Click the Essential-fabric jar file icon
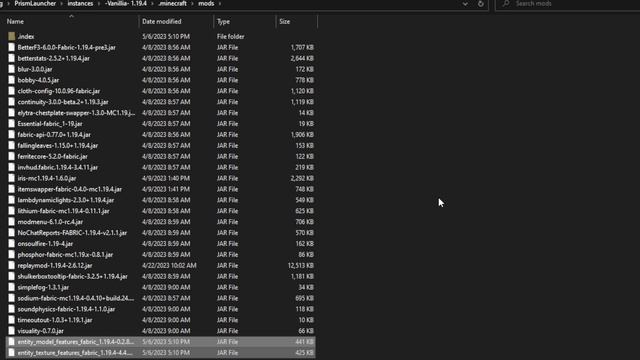Screen dimensions: 640x360 pos(11,124)
